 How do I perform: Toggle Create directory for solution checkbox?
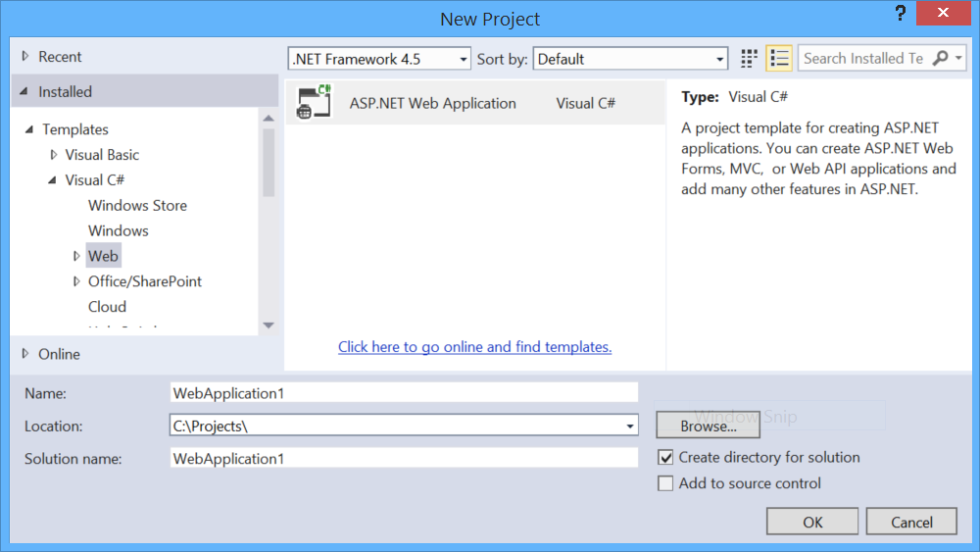tap(666, 458)
